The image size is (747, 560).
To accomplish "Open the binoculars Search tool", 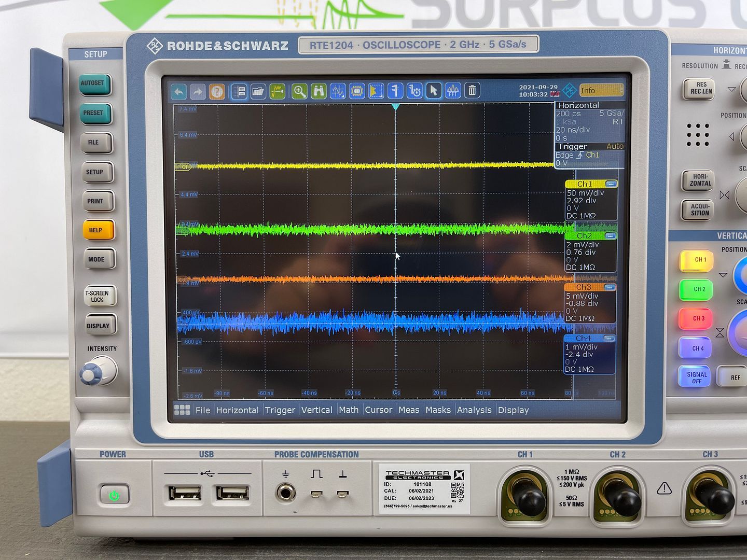I will click(319, 92).
